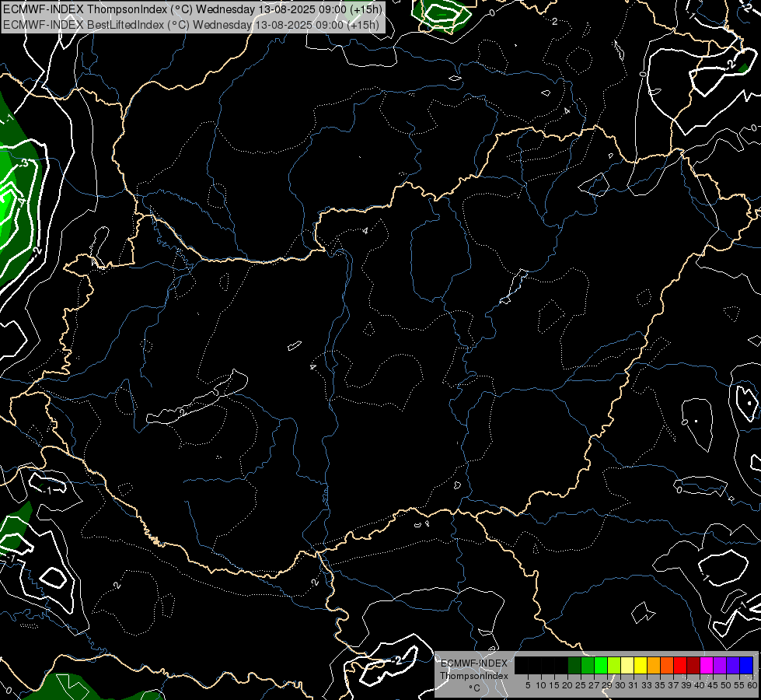
Task: Select the bright yellow legend swatch (31–33)
Action: [x=641, y=666]
